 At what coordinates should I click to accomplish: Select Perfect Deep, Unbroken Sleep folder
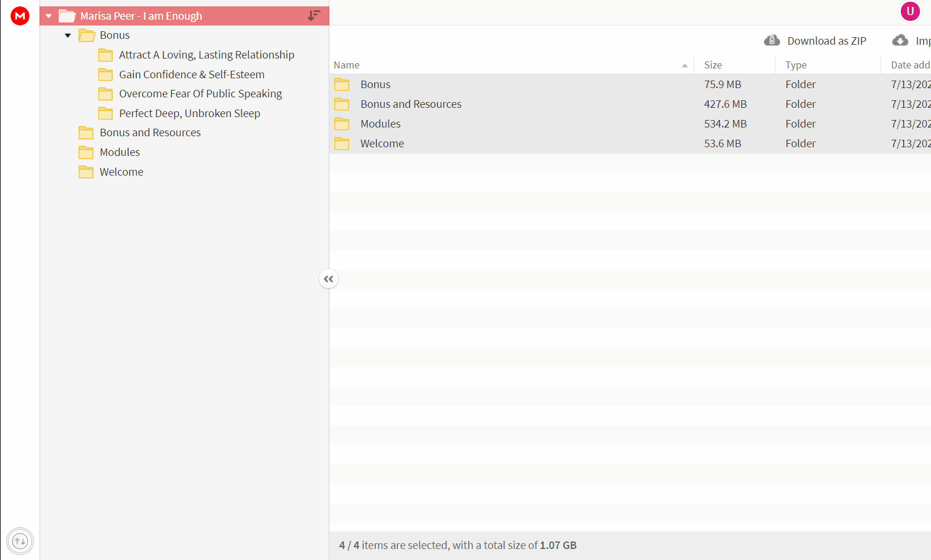coord(190,113)
